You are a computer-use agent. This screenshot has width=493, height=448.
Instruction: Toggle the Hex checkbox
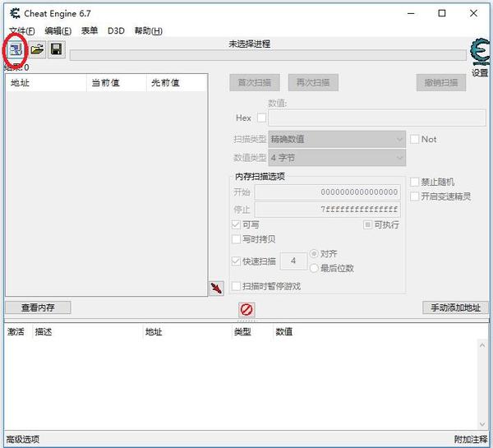(x=261, y=118)
